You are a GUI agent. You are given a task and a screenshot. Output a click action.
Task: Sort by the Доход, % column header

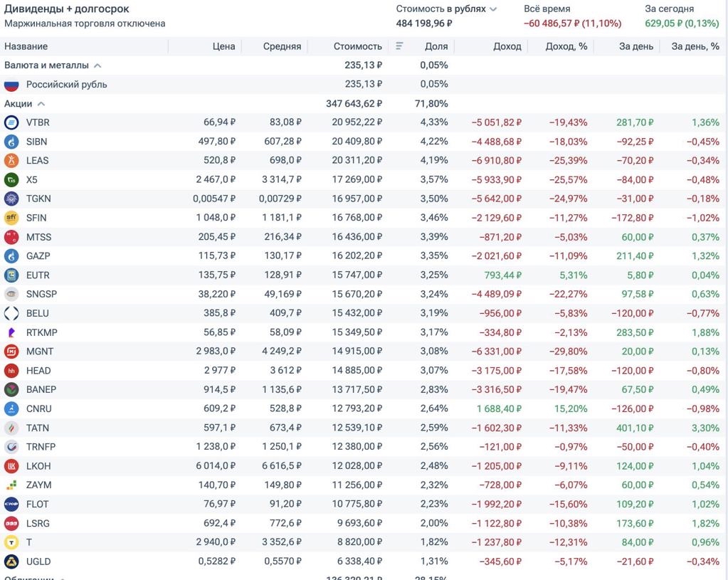pyautogui.click(x=566, y=46)
